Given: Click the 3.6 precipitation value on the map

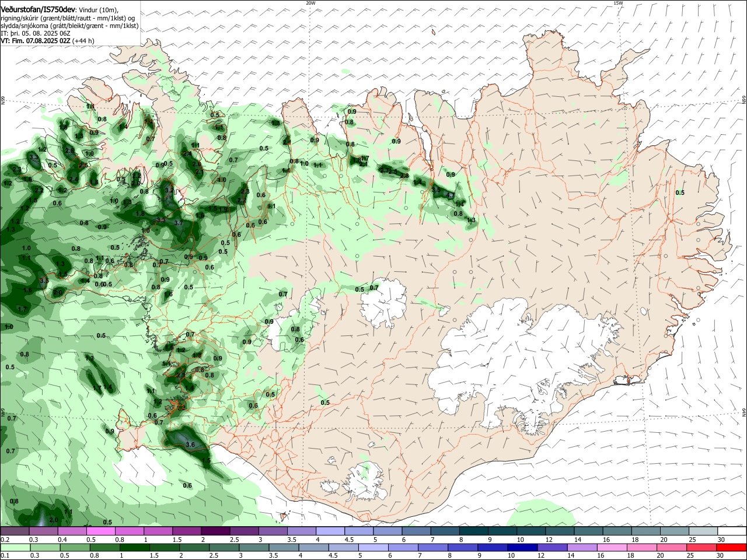Looking at the screenshot, I should (190, 444).
